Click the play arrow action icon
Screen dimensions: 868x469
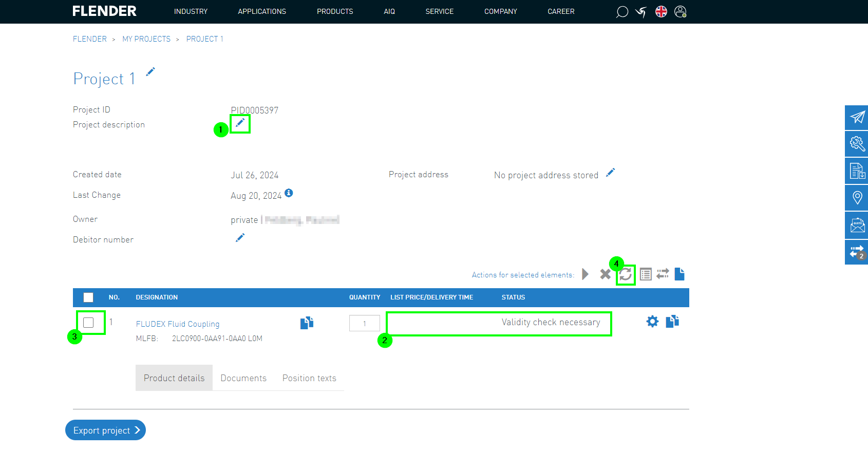pos(585,274)
